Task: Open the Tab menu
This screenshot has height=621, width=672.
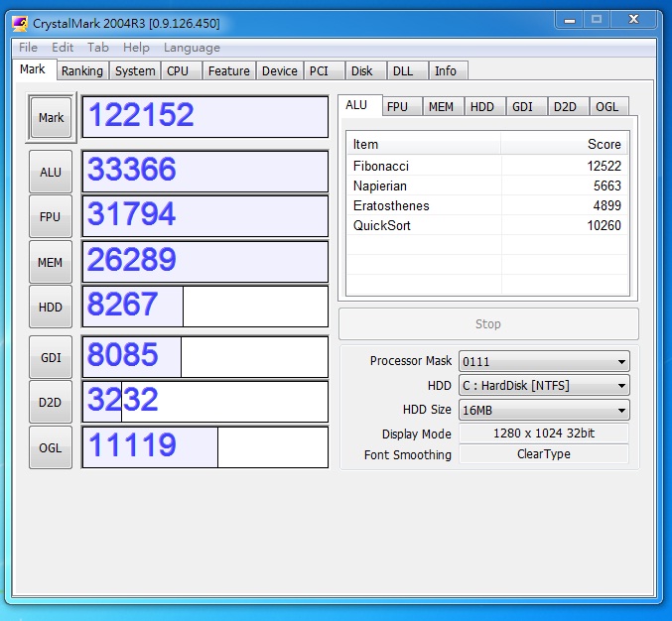Action: [x=98, y=48]
